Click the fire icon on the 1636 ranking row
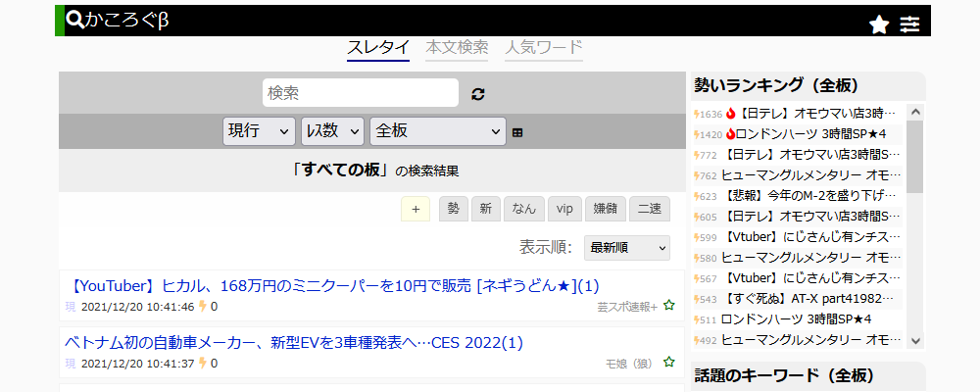Image resolution: width=980 pixels, height=392 pixels. coord(730,114)
